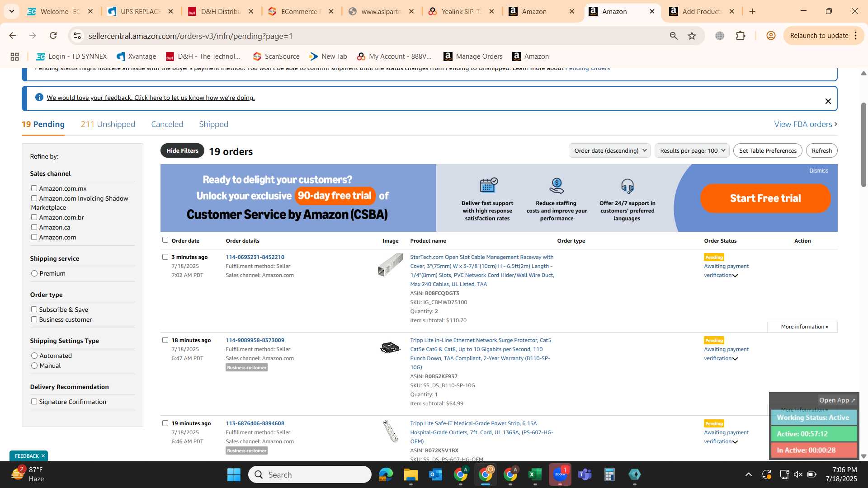Open the weather widget showing 87°F Haze
The width and height of the screenshot is (868, 488).
point(28,474)
